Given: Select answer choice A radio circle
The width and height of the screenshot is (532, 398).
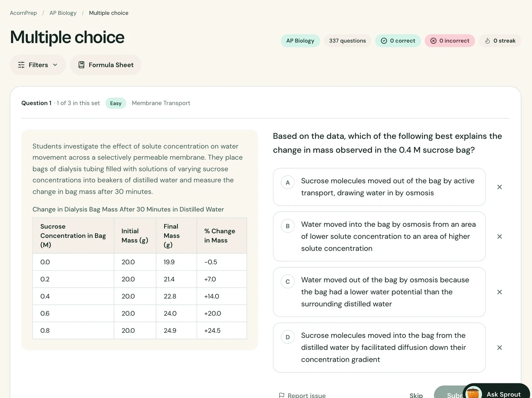Looking at the screenshot, I should [x=288, y=182].
